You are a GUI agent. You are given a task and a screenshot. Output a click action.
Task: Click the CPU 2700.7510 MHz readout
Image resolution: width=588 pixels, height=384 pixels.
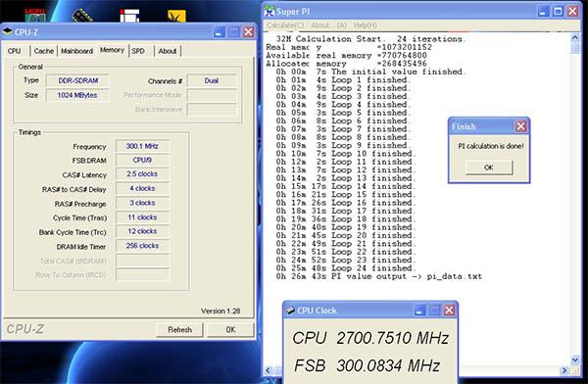pyautogui.click(x=370, y=338)
